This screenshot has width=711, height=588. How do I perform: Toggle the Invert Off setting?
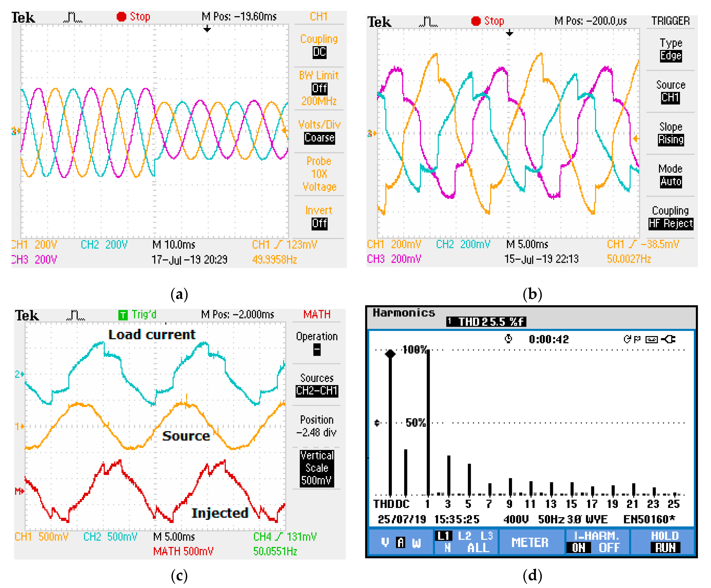(x=319, y=224)
